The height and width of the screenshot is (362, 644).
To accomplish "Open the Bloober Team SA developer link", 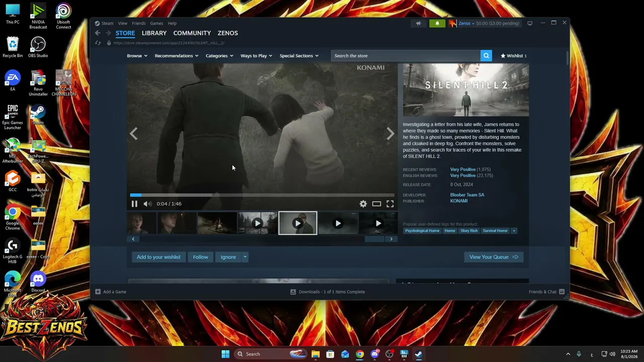I will click(467, 195).
